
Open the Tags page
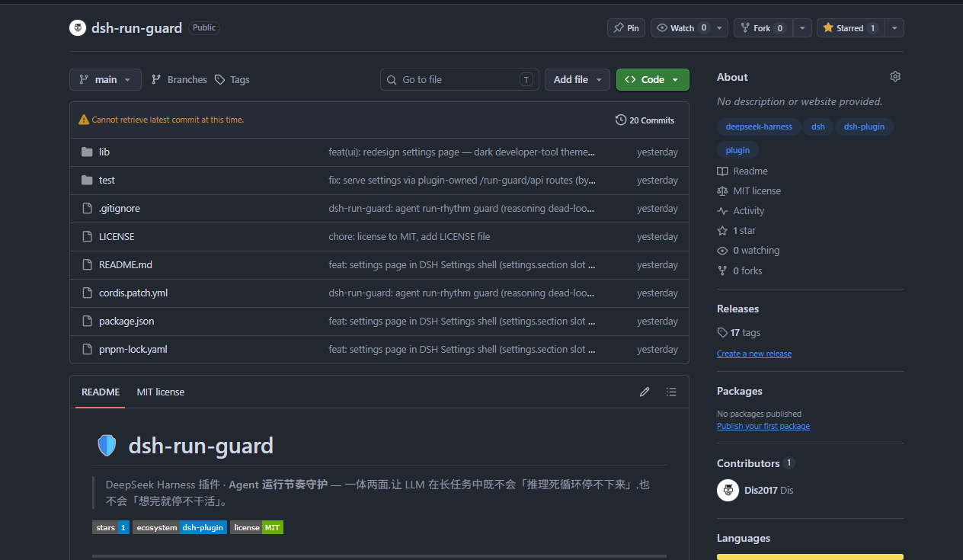pyautogui.click(x=232, y=80)
